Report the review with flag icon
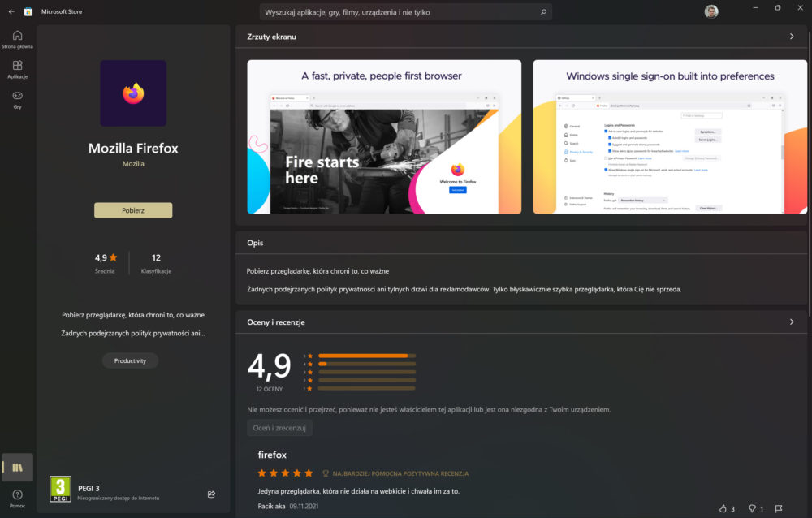 pos(779,509)
